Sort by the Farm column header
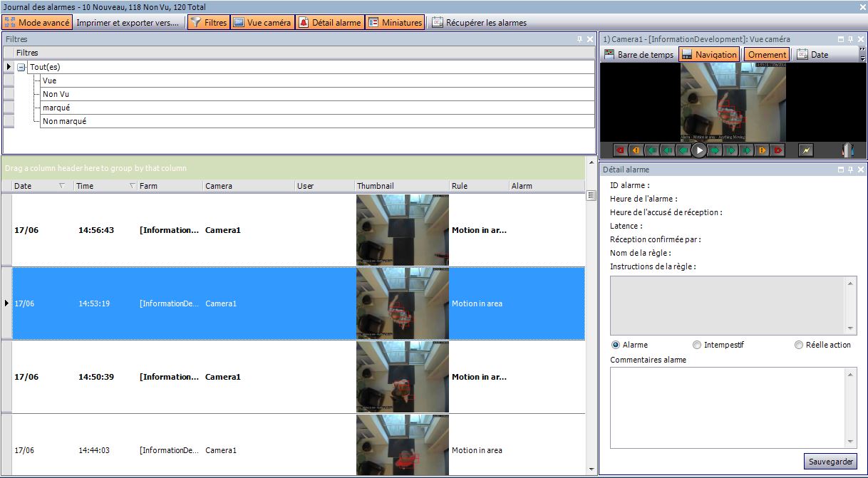The height and width of the screenshot is (478, 868). (170, 186)
